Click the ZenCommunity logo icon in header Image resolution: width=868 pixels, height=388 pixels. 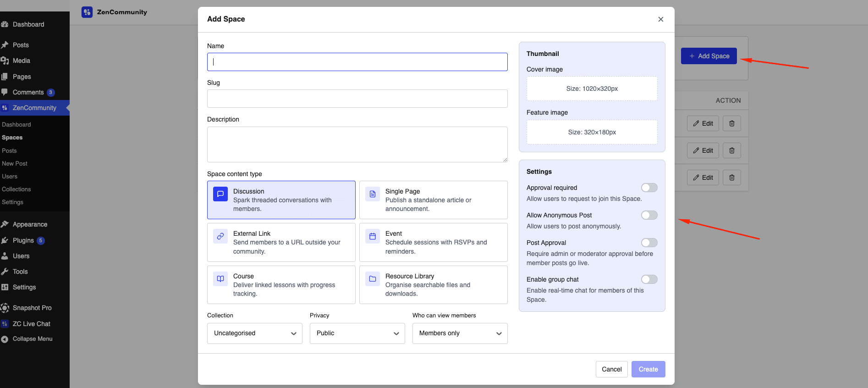(87, 12)
